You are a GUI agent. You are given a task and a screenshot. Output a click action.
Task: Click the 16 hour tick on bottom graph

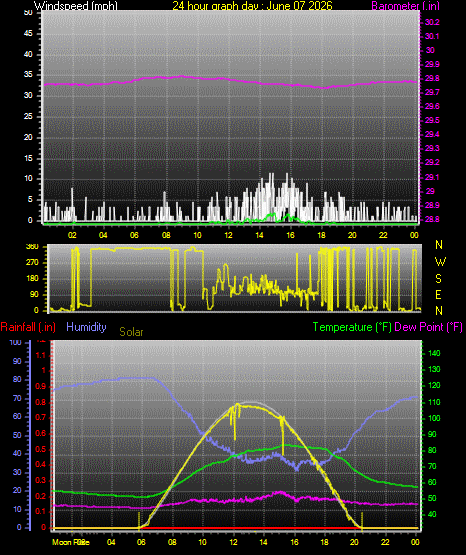(x=294, y=542)
